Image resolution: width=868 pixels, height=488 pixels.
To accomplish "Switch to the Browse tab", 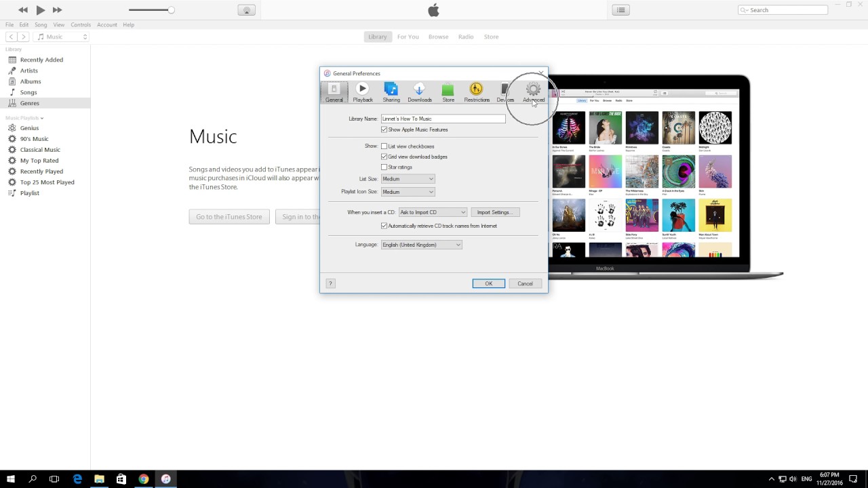I will click(438, 37).
